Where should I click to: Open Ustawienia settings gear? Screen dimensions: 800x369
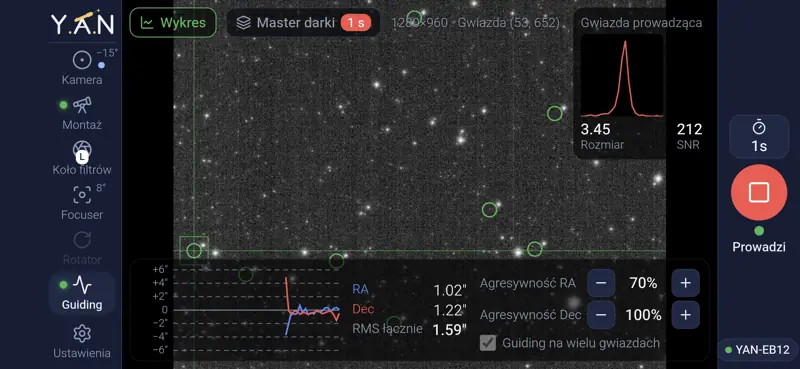pos(82,342)
